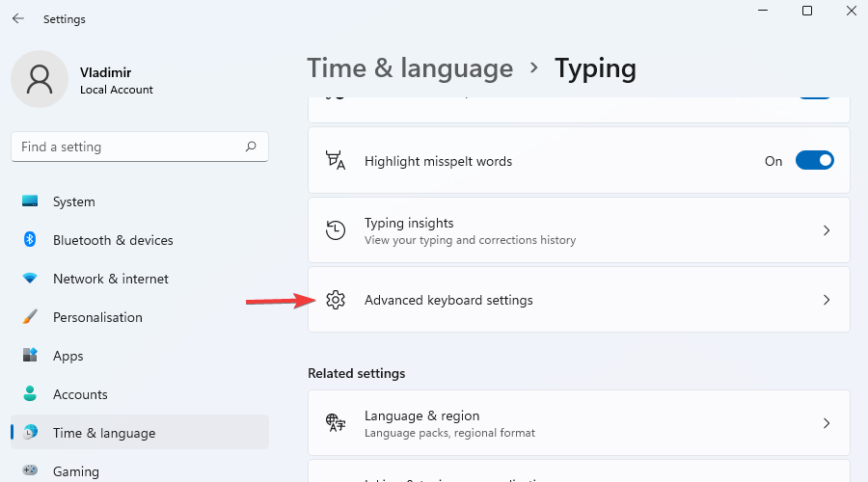Click the Typing insights history icon
This screenshot has width=868, height=482.
click(336, 230)
